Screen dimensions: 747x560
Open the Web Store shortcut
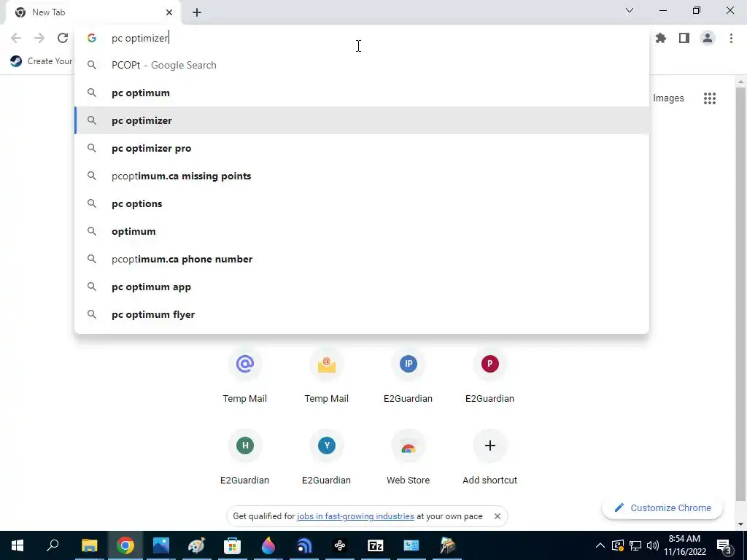[x=409, y=458]
